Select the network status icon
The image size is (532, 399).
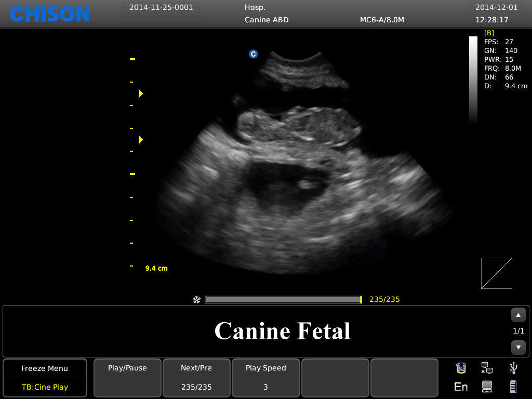487,367
